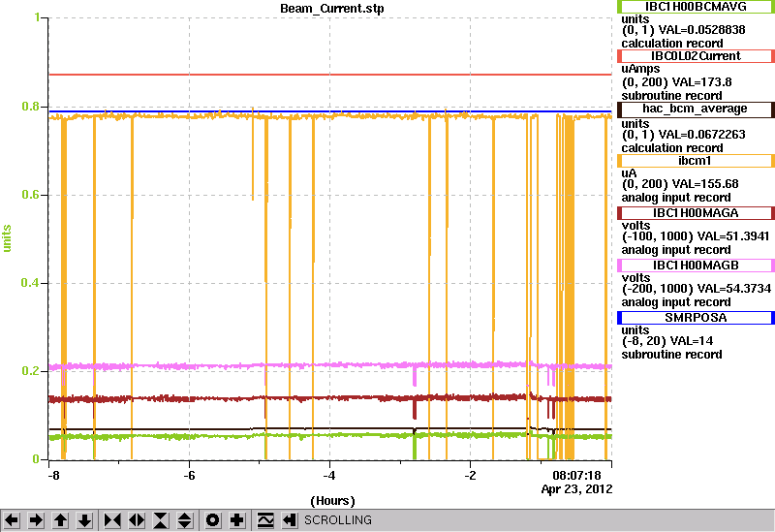Click the vertical compress (hourglass) zoom button
This screenshot has width=775, height=532.
click(161, 520)
